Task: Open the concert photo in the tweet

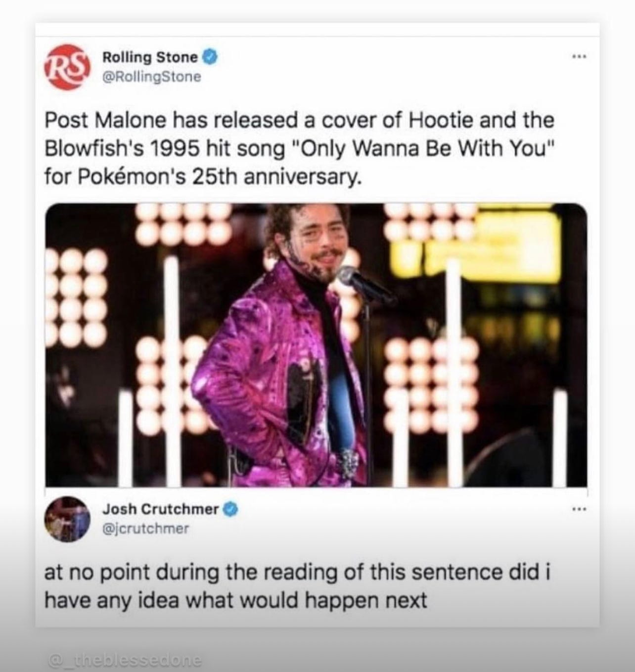Action: point(316,345)
